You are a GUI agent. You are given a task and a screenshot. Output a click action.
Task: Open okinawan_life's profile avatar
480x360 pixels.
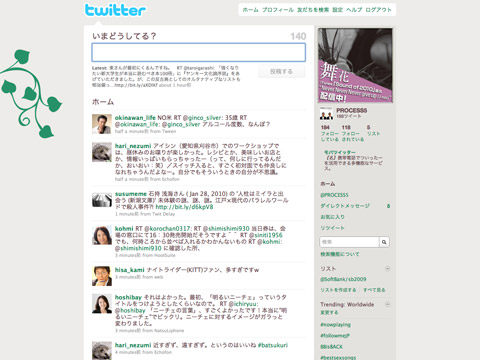point(102,124)
